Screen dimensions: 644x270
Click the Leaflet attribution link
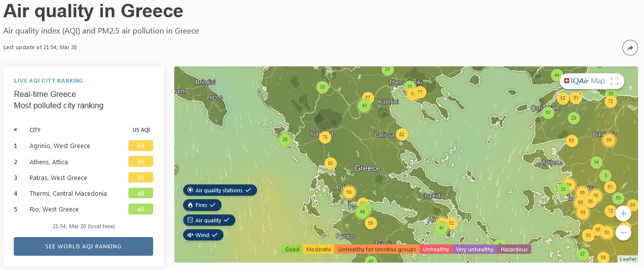(x=628, y=259)
